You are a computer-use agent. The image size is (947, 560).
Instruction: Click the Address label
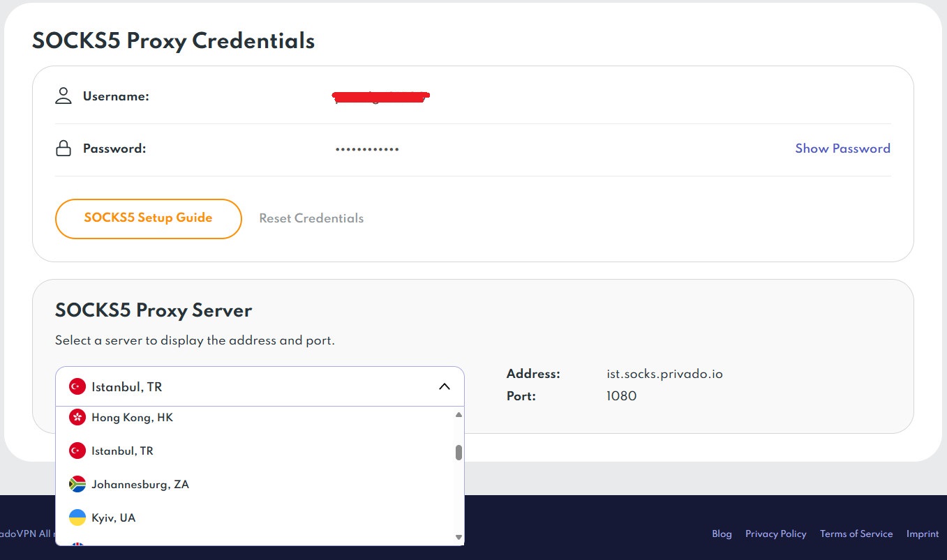533,374
